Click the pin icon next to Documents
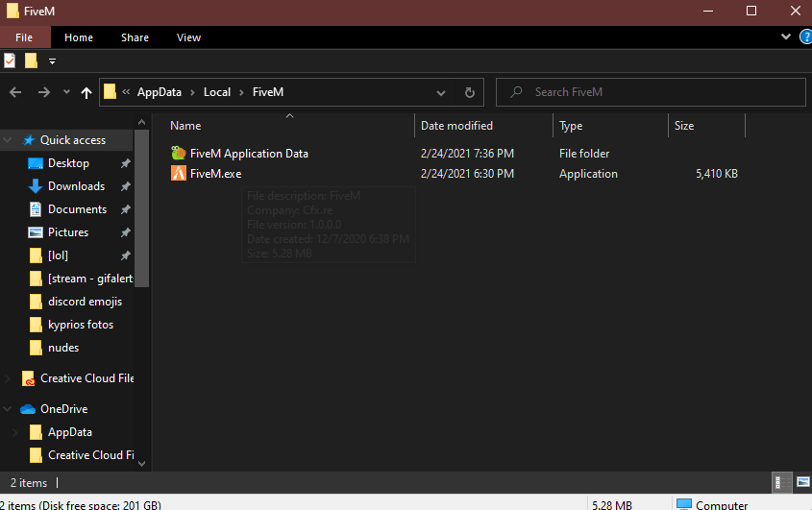 click(x=125, y=209)
